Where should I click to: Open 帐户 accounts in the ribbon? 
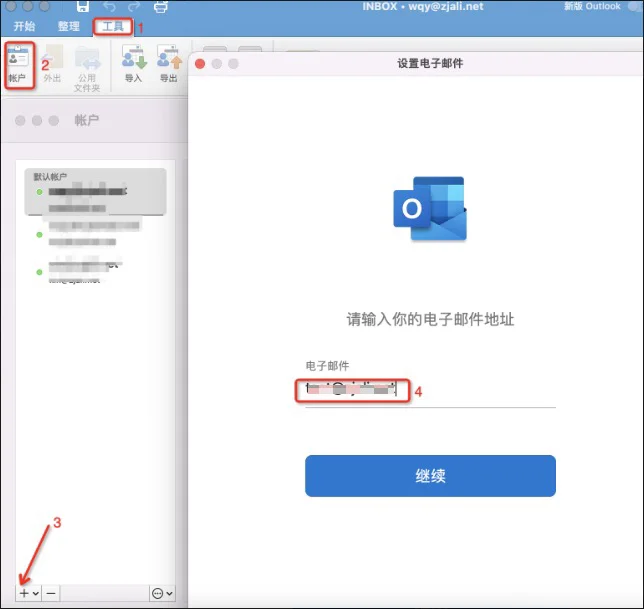tap(18, 64)
